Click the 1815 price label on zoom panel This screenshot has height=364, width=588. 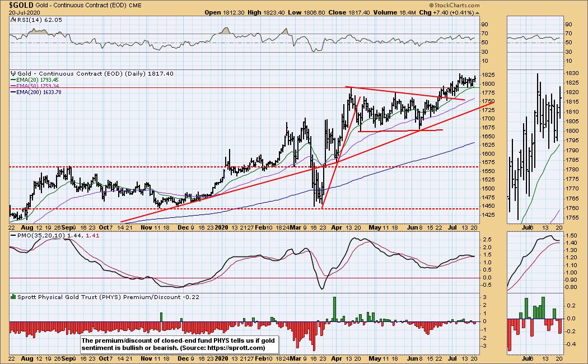click(572, 102)
